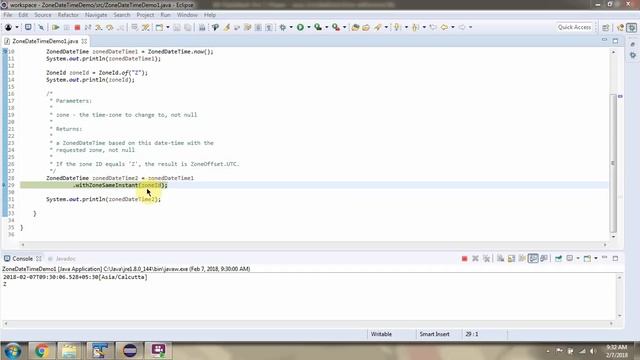The width and height of the screenshot is (640, 360).
Task: Click the Previous Annotation icon
Action: (x=416, y=27)
